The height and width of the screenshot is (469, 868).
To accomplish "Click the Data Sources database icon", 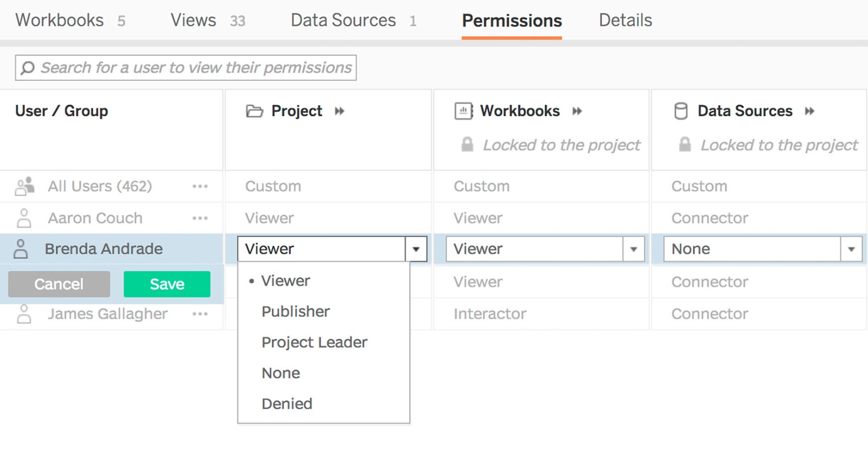I will coord(681,111).
